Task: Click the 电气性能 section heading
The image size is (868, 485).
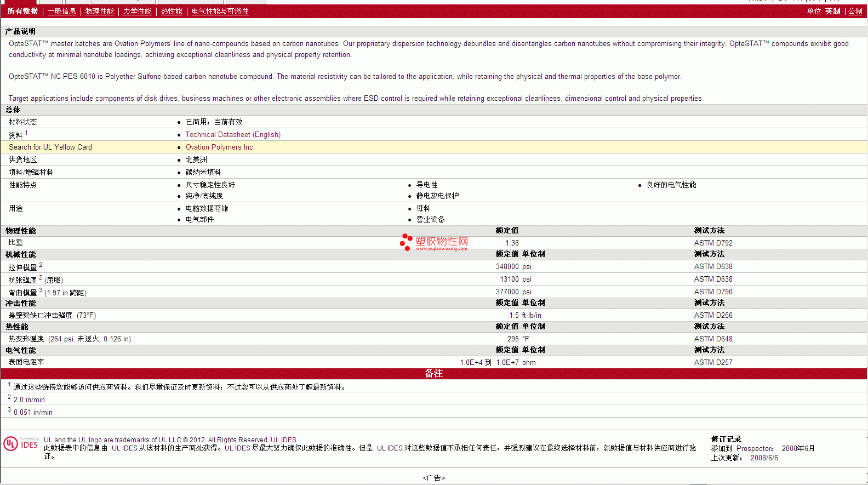Action: click(20, 350)
